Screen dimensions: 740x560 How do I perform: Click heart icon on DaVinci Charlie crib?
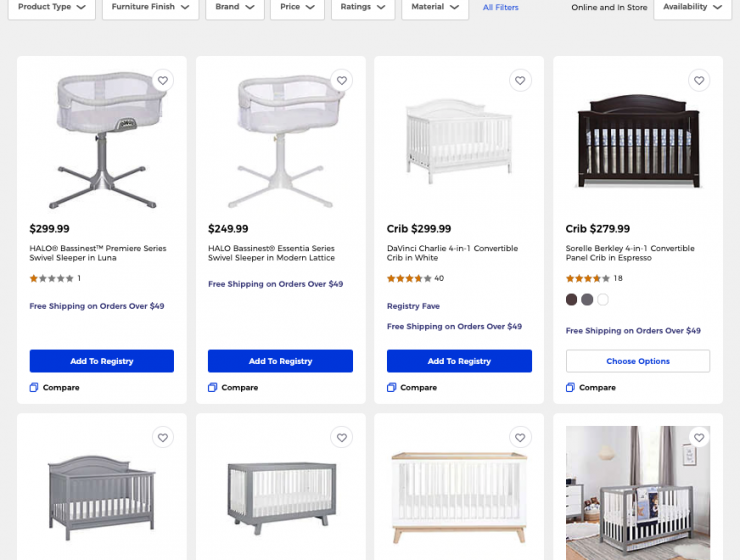coord(520,81)
